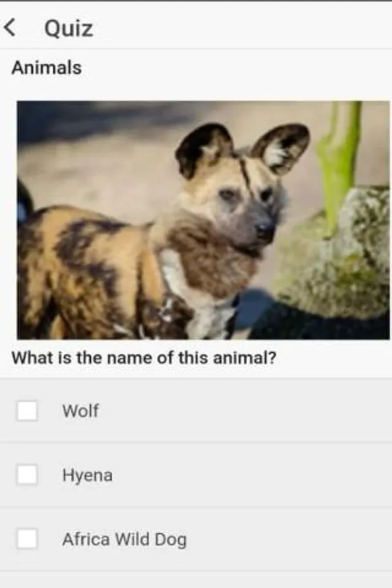Click empty space in the Wolf answer row
Image resolution: width=392 pixels, height=588 pixels.
point(244,411)
